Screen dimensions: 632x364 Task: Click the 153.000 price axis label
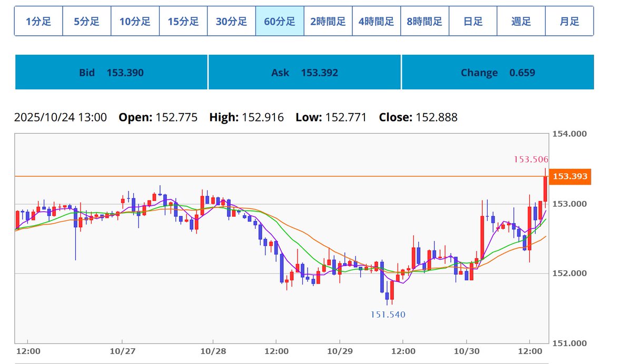(x=569, y=204)
